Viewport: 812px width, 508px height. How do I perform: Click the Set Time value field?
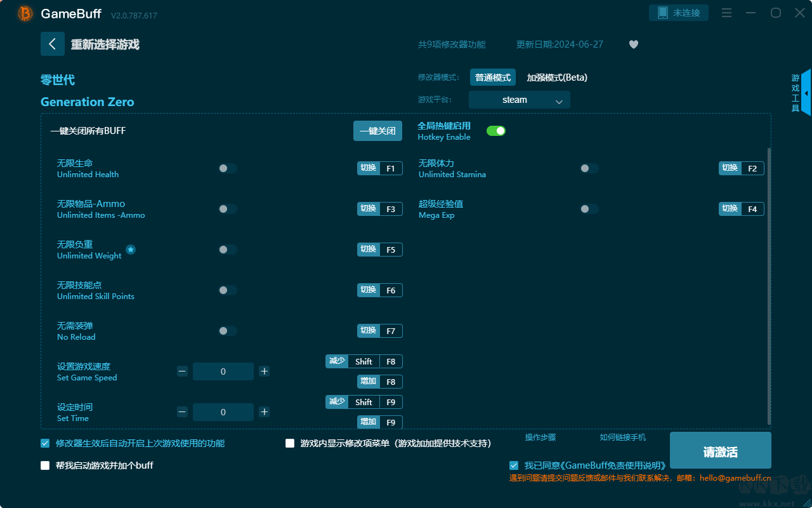[x=223, y=412]
